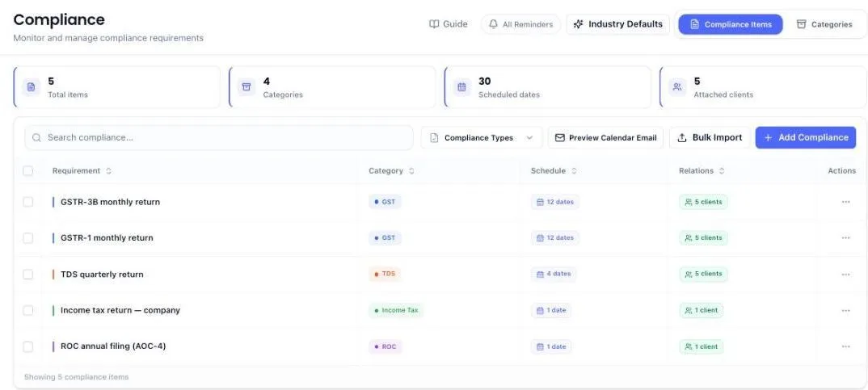Click the Bulk Import button

710,138
